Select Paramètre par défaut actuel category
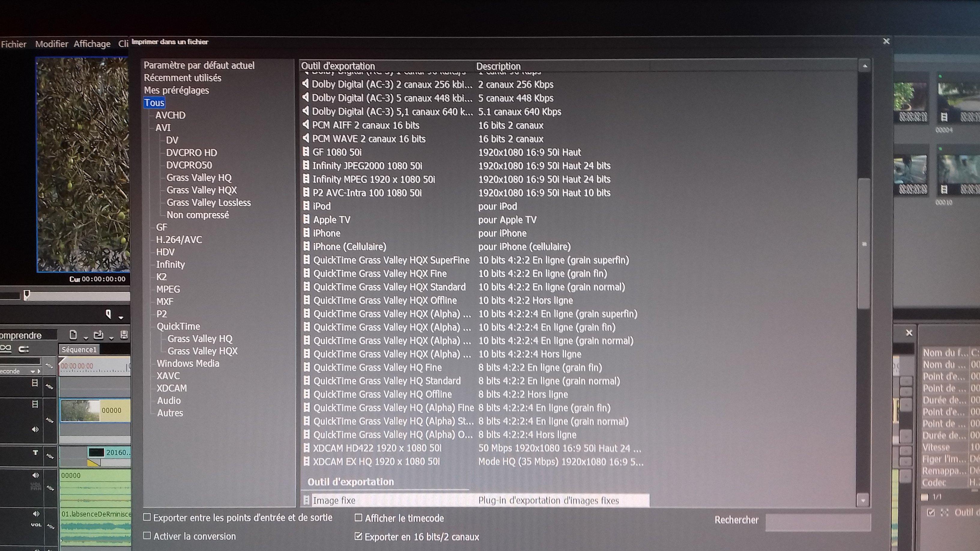 (199, 65)
